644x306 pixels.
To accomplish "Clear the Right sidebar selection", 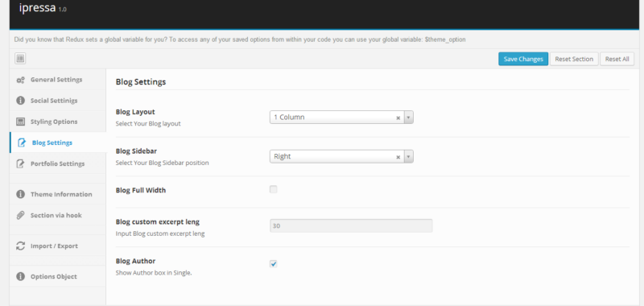I will pyautogui.click(x=398, y=157).
